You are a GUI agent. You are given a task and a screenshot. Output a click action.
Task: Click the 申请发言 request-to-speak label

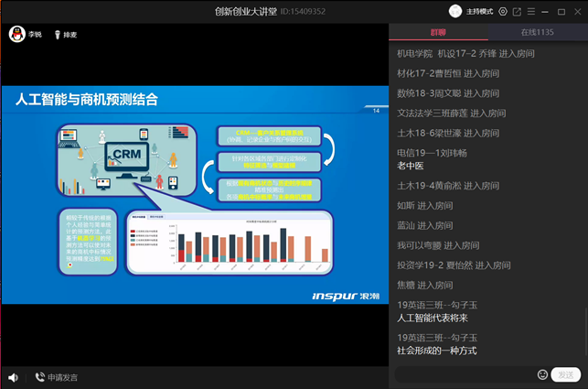(x=63, y=377)
